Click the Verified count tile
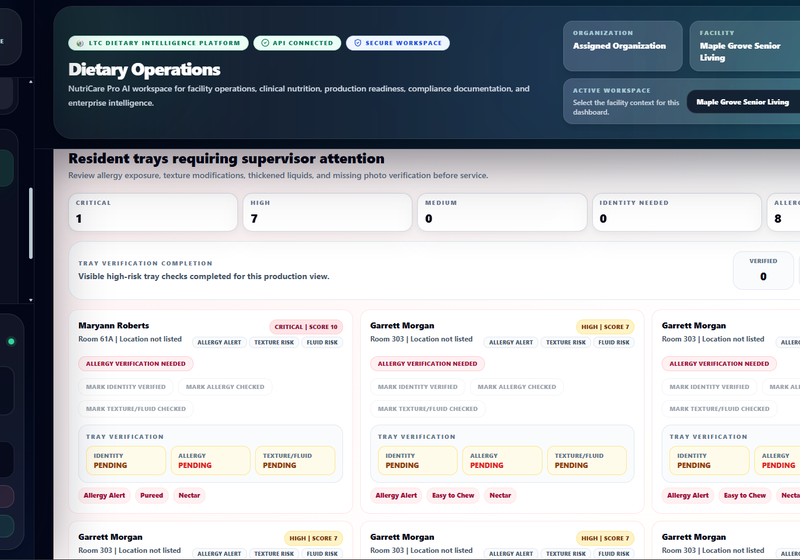800x560 pixels. (x=763, y=270)
